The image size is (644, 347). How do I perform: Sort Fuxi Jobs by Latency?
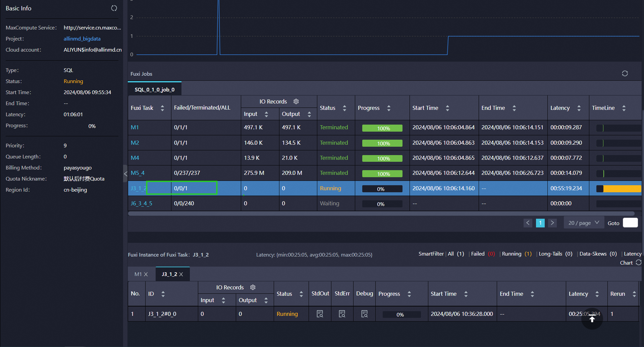tap(579, 108)
